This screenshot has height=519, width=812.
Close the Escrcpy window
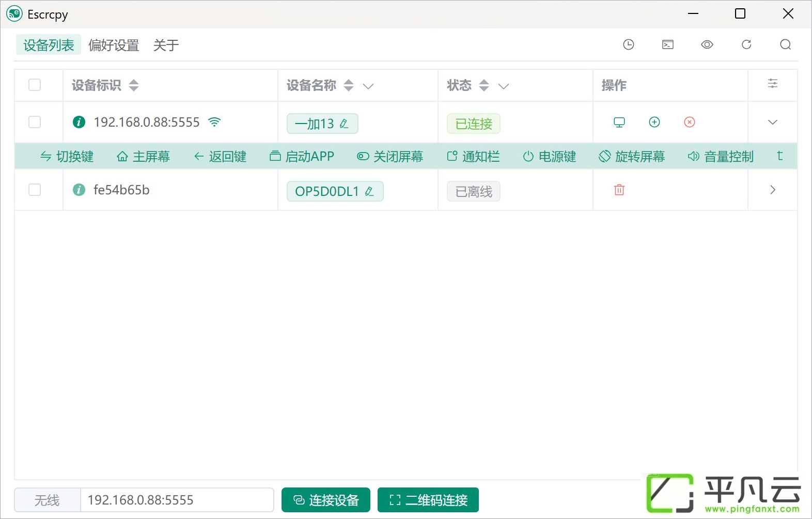tap(788, 13)
